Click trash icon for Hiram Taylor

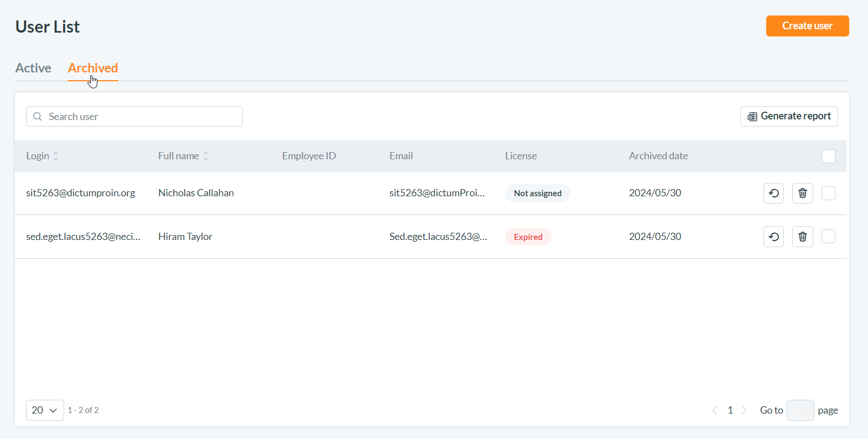802,237
